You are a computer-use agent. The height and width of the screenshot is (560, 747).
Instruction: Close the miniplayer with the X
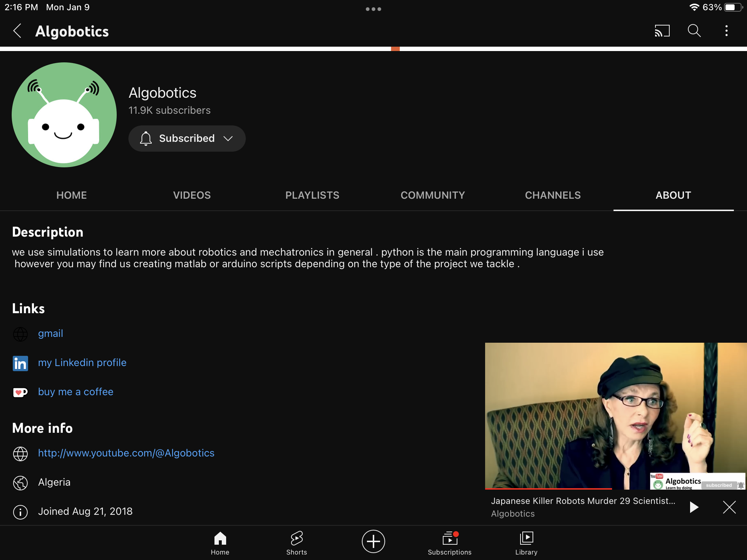pos(729,507)
